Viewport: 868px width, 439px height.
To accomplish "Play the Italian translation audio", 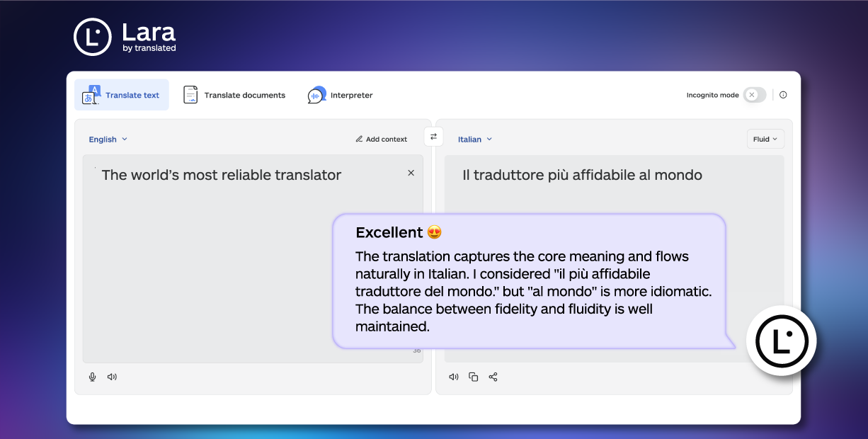I will tap(454, 377).
